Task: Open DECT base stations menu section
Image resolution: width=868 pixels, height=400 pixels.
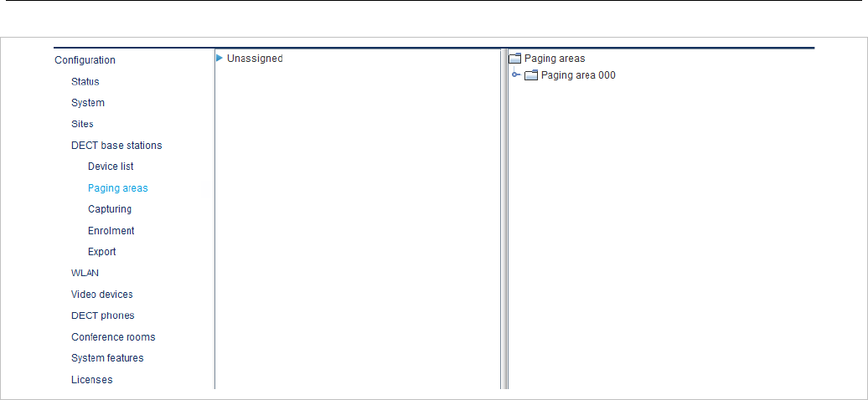Action: pyautogui.click(x=116, y=146)
